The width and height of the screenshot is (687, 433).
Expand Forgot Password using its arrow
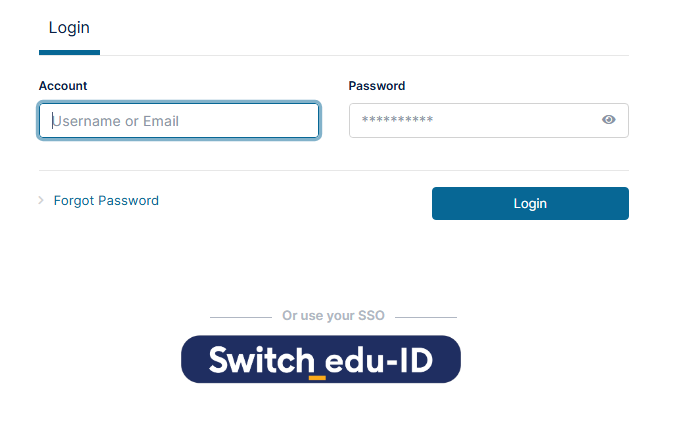click(x=41, y=200)
